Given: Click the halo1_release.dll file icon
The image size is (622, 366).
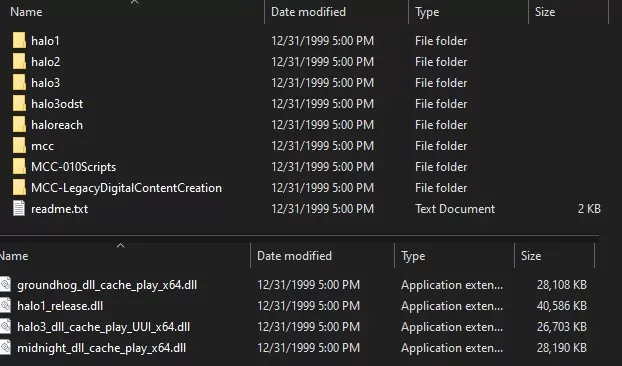Looking at the screenshot, I should coord(5,306).
